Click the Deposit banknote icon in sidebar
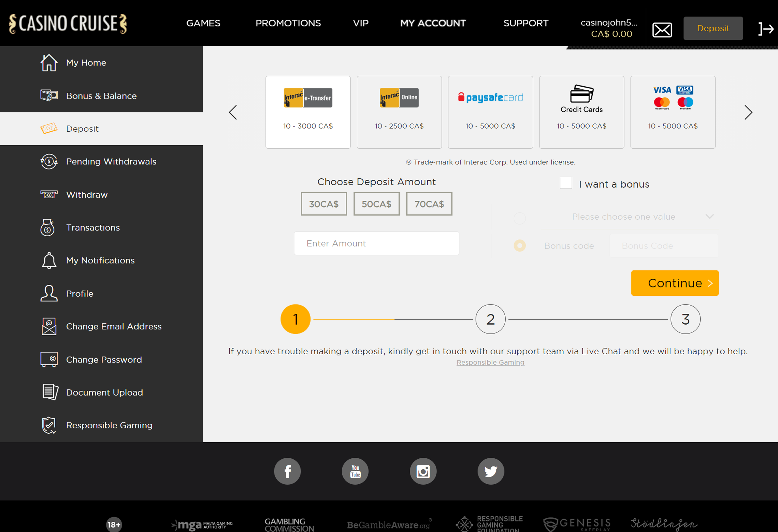 [49, 129]
